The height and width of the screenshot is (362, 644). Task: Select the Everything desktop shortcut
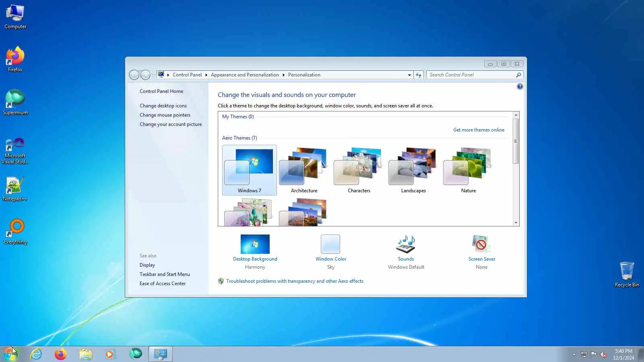click(x=15, y=232)
